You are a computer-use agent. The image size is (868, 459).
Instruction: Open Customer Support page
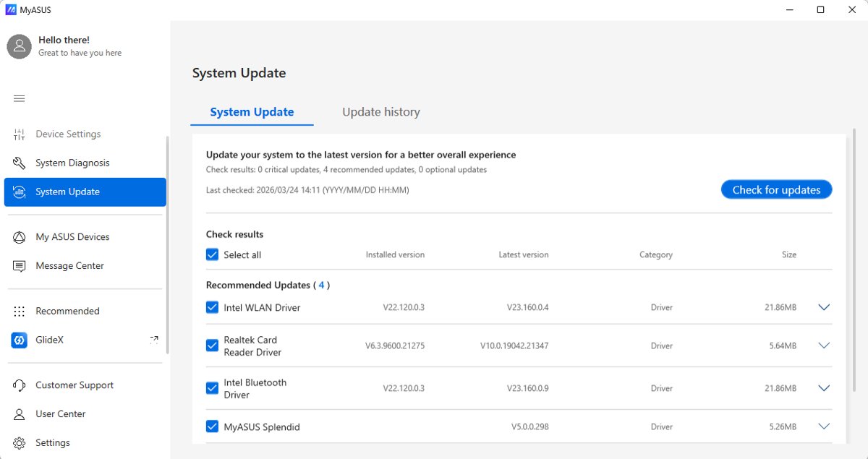[x=85, y=385]
